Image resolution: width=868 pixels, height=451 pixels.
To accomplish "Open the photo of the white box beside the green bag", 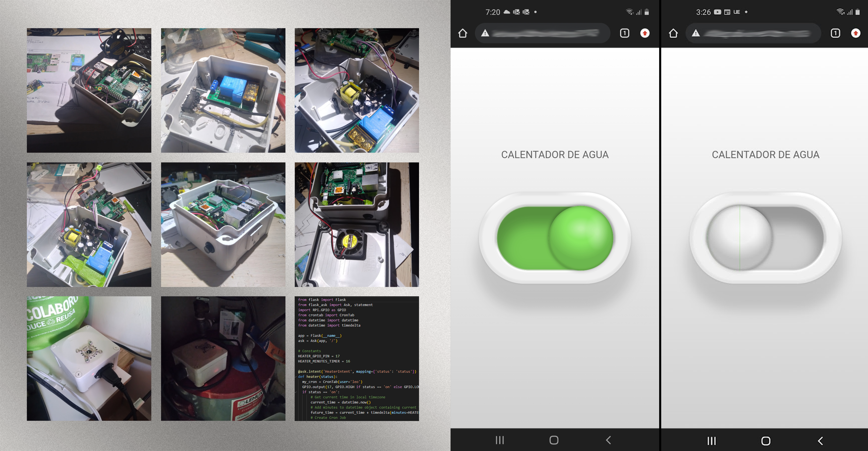I will (89, 359).
